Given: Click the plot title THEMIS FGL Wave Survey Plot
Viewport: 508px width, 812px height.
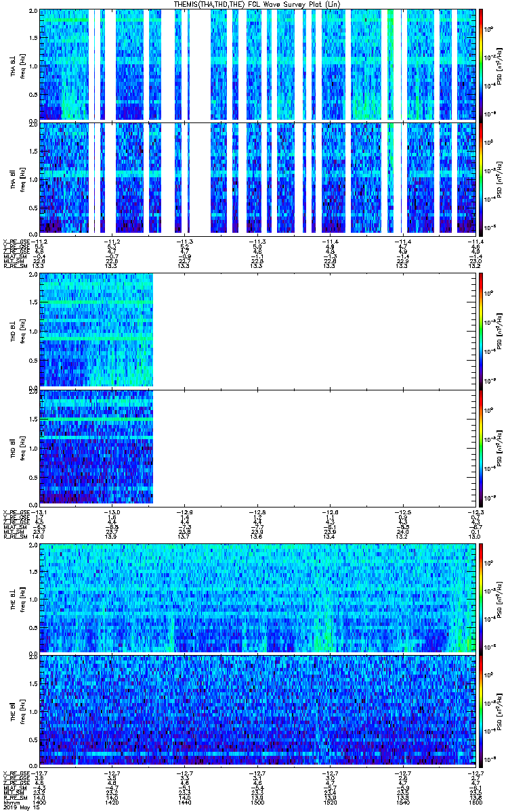Looking at the screenshot, I should (x=257, y=4).
